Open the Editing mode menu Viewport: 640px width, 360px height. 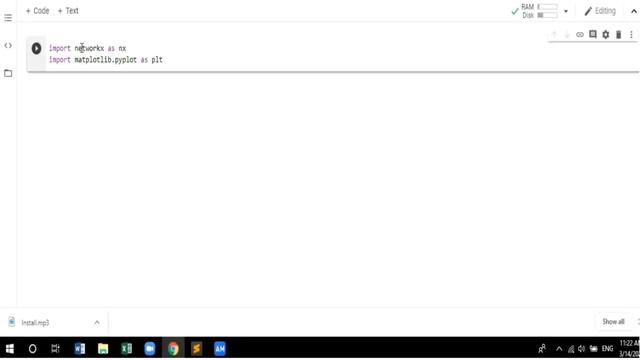tap(600, 11)
